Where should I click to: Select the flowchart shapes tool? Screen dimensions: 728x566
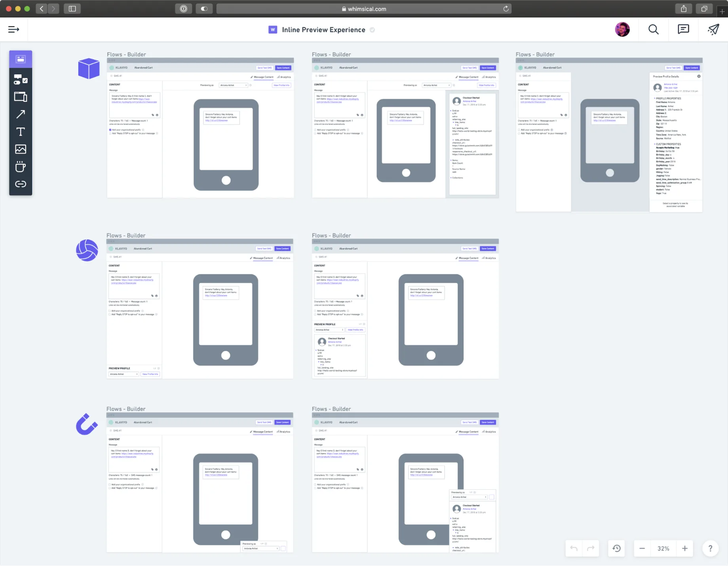pos(21,80)
